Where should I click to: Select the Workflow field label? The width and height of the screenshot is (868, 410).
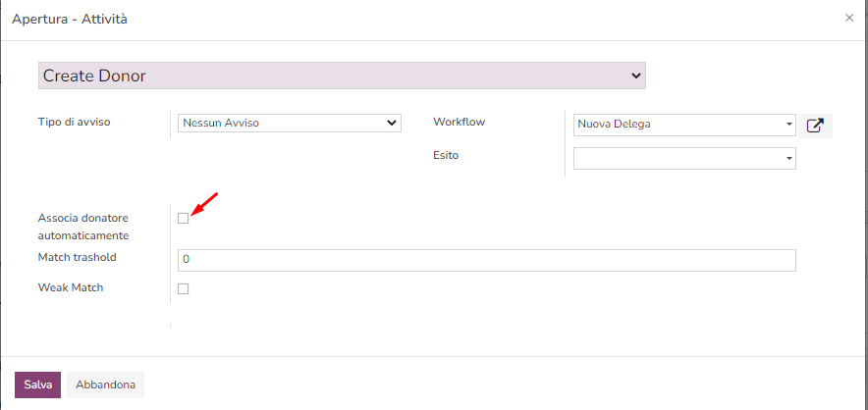coord(459,122)
